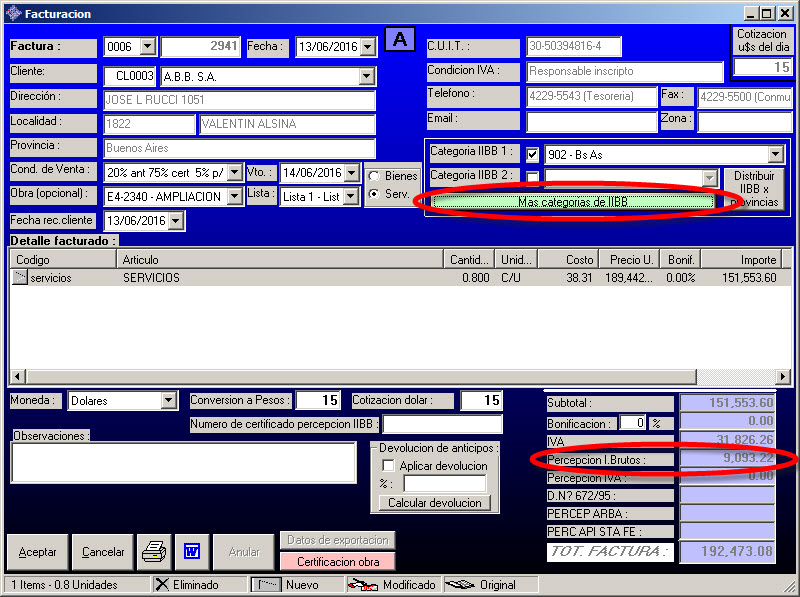Screen dimensions: 800x597
Task: Click the printer icon button
Action: point(153,552)
